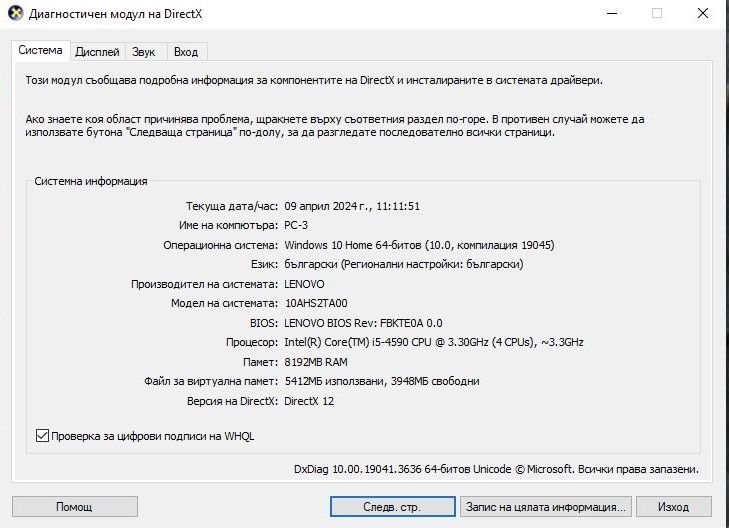Go to the Система tab
The image size is (729, 528).
(40, 51)
